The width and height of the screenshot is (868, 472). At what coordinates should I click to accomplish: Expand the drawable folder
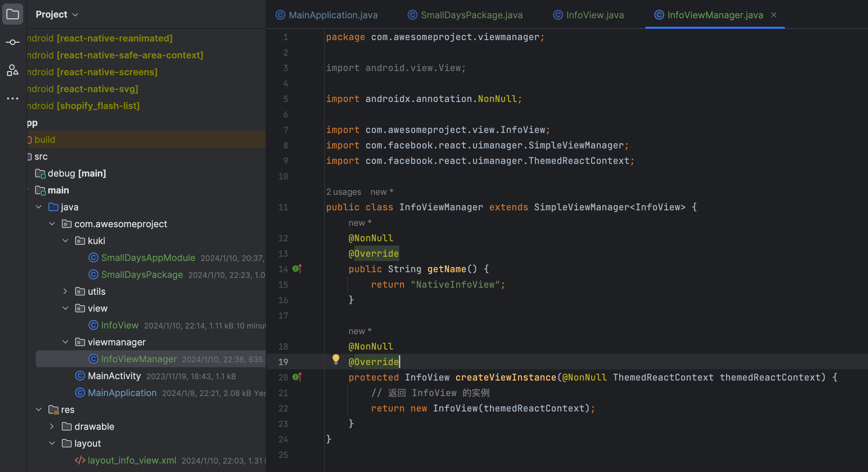[x=52, y=427]
